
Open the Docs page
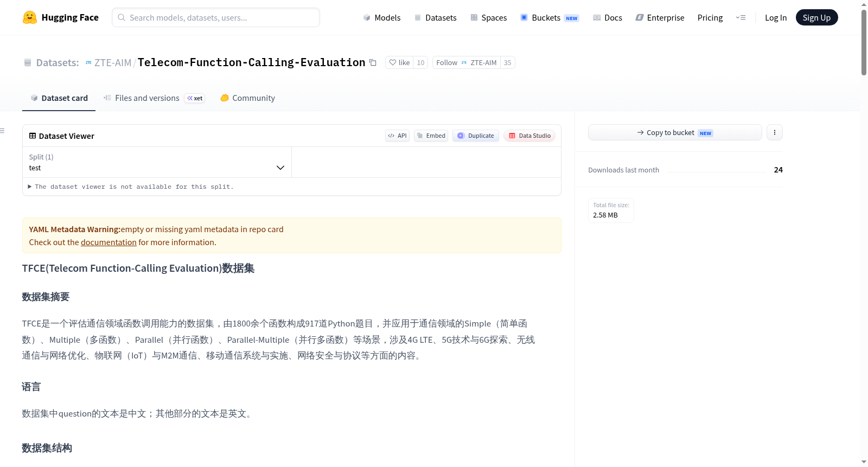pyautogui.click(x=608, y=17)
